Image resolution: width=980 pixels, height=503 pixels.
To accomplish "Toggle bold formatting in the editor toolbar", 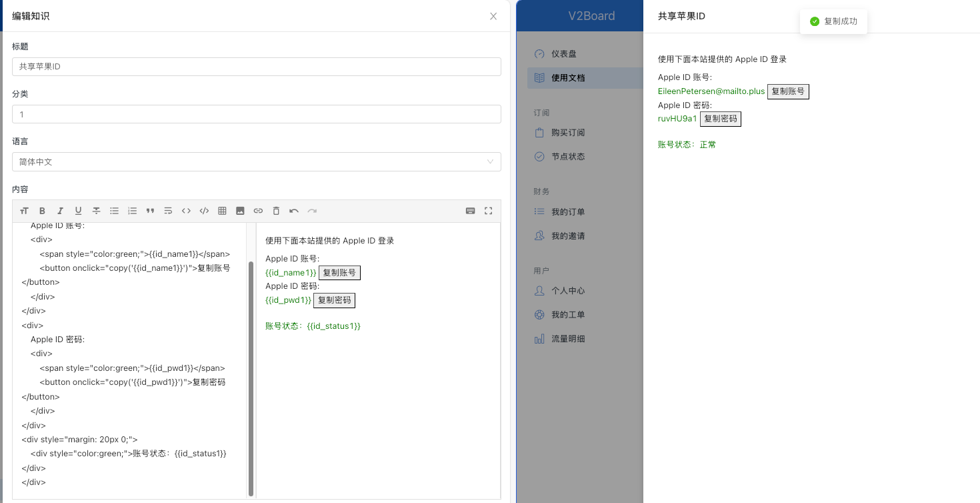I will tap(43, 211).
